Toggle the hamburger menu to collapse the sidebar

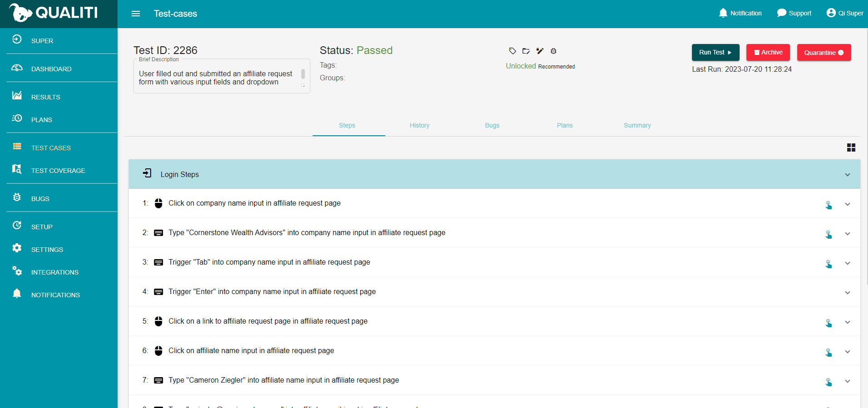(x=136, y=14)
